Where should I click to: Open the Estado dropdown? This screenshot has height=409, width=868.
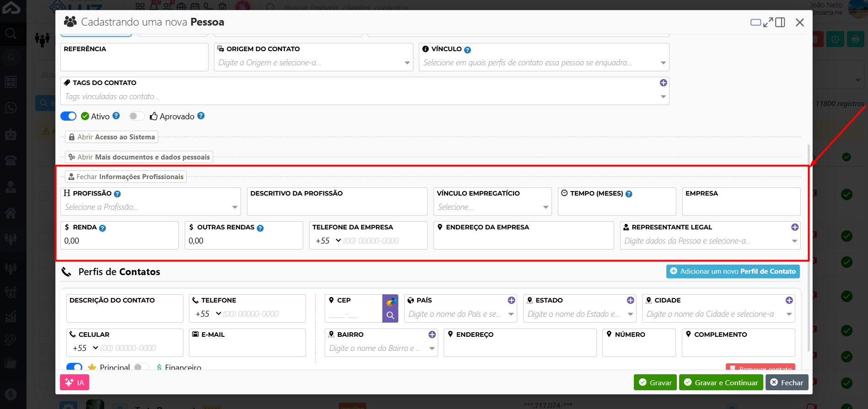(x=630, y=314)
